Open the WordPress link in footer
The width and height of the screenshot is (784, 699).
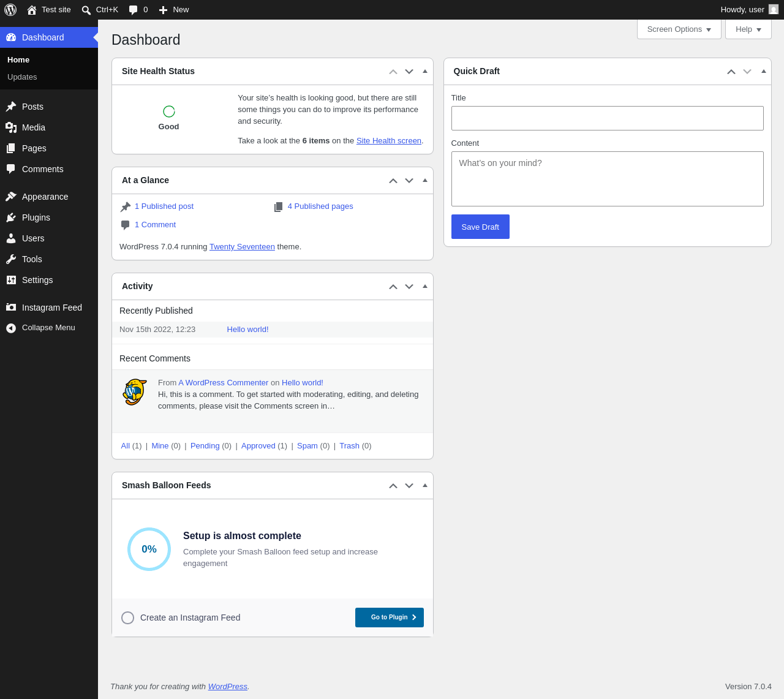tap(228, 687)
